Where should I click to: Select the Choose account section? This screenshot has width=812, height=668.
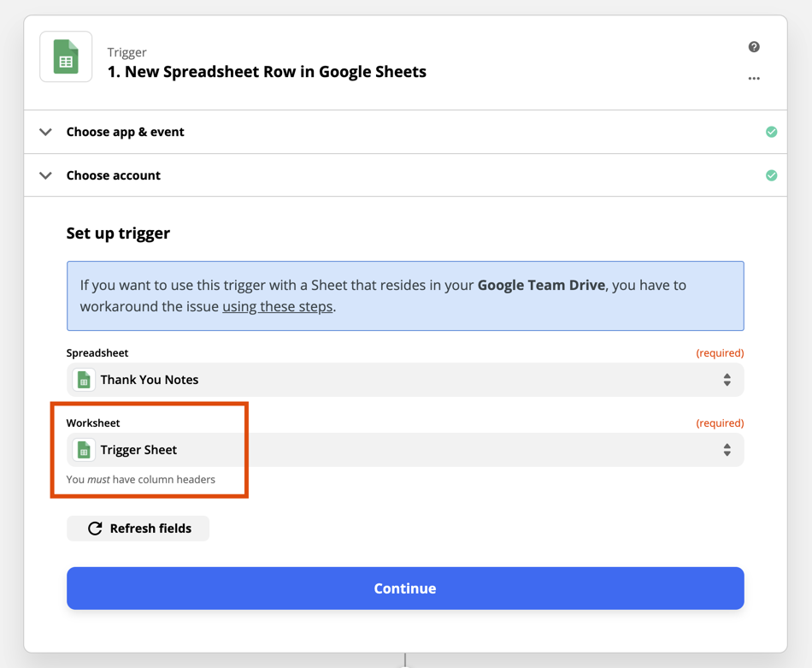pos(114,175)
